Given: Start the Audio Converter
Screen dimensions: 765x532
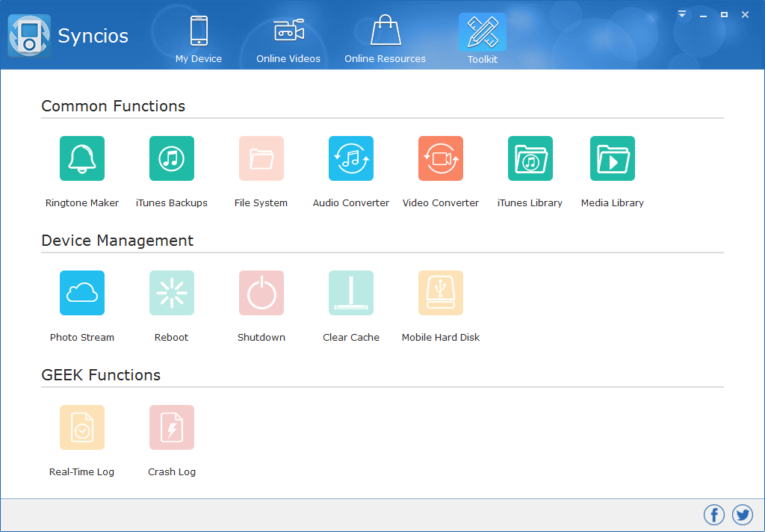Looking at the screenshot, I should coord(351,158).
